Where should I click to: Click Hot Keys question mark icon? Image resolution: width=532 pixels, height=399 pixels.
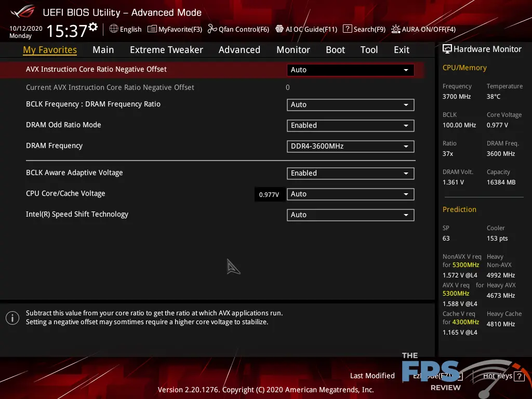point(519,376)
